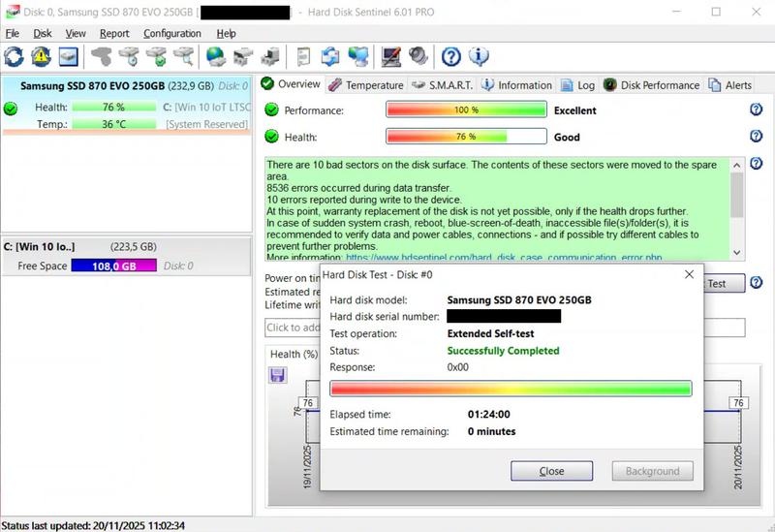Open the File menu
This screenshot has width=775, height=532.
[x=12, y=33]
